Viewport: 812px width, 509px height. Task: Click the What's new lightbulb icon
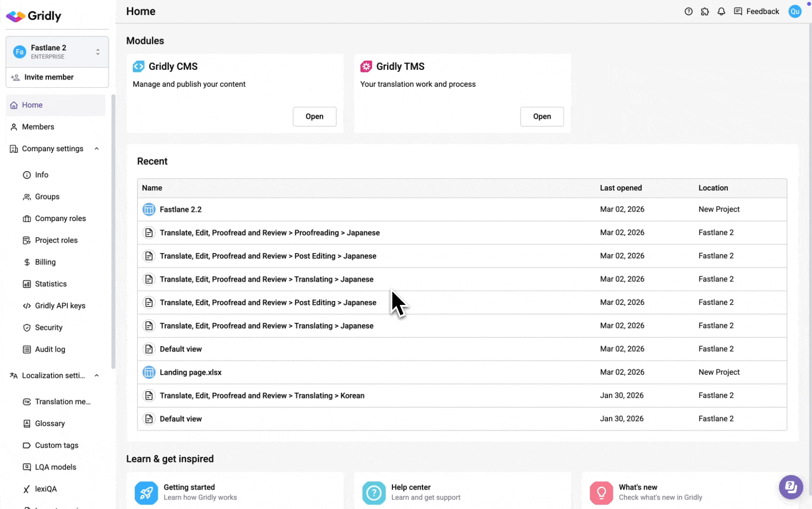click(x=601, y=493)
